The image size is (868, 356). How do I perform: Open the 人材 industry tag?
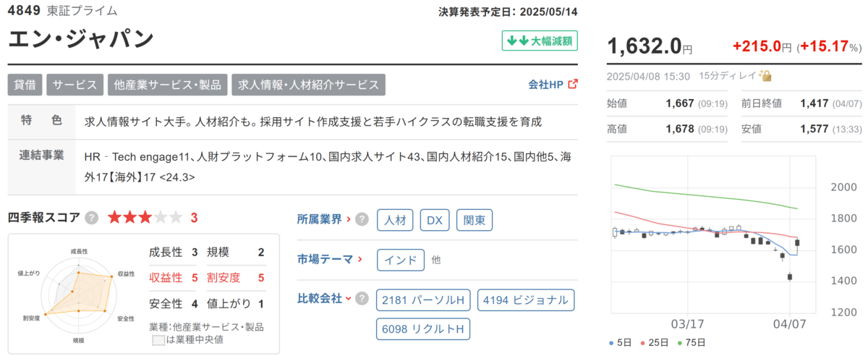click(396, 220)
